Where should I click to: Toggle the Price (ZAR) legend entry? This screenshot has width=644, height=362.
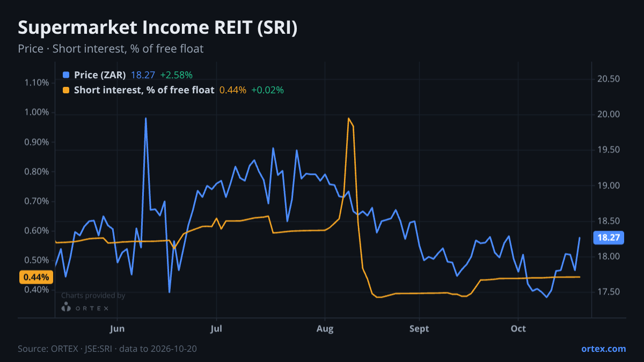(x=128, y=75)
